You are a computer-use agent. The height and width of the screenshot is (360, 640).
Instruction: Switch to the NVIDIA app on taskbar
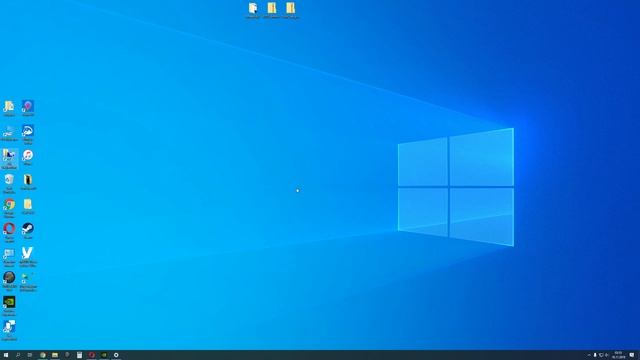click(x=104, y=355)
